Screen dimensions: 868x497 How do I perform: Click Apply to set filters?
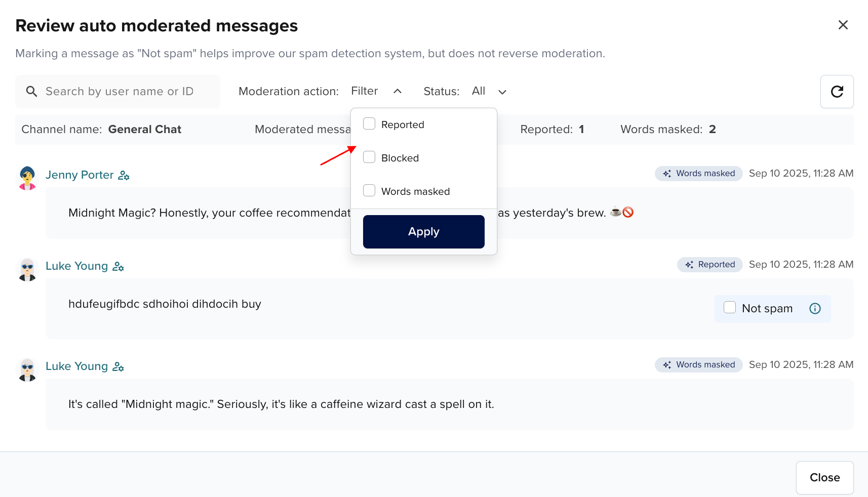[x=423, y=231]
